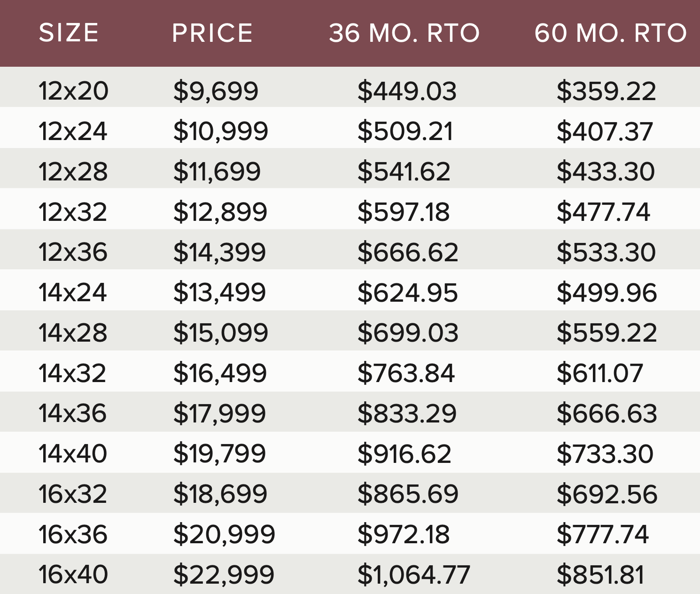Click the PRICE column header
700x594 pixels.
pyautogui.click(x=212, y=33)
